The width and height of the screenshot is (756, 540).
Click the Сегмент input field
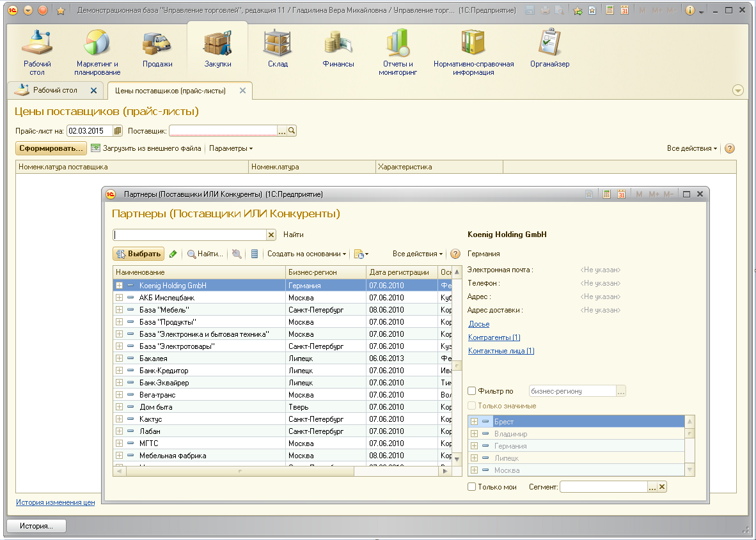click(x=604, y=487)
